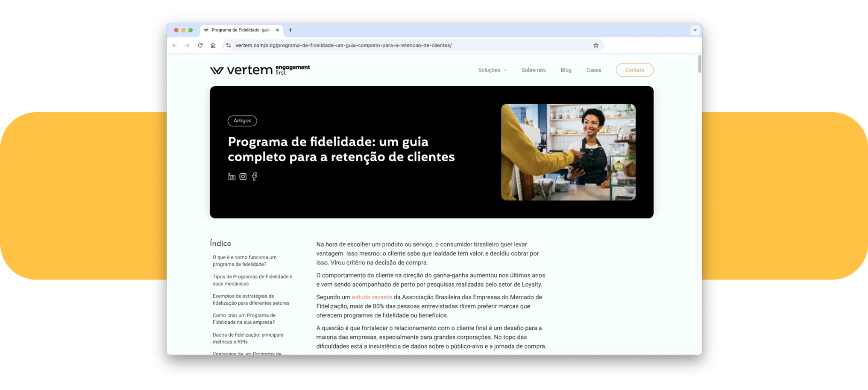The width and height of the screenshot is (868, 390).
Task: Expand the tab search chevron
Action: pos(695,30)
